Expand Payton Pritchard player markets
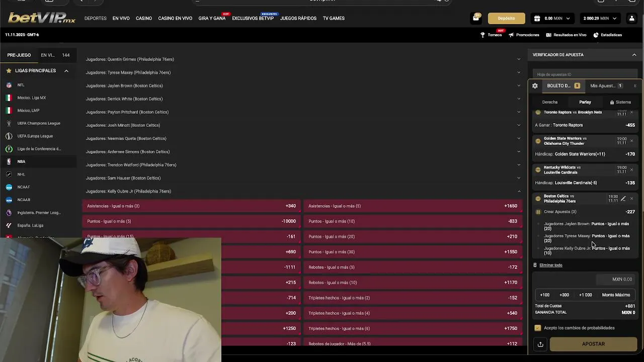The height and width of the screenshot is (362, 644). (x=519, y=112)
